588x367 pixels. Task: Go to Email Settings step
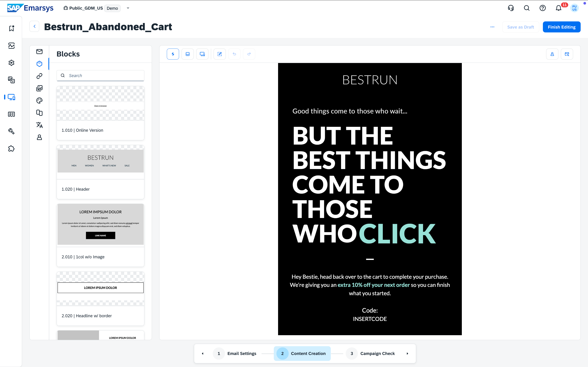click(242, 353)
